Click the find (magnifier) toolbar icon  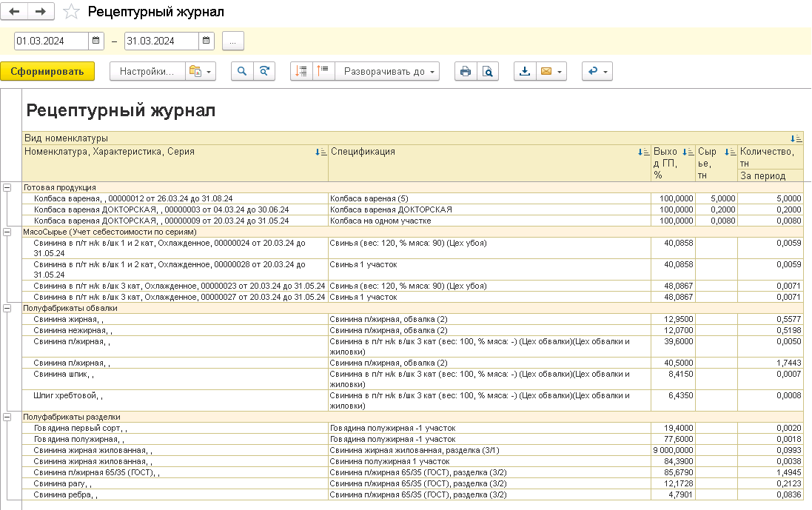pos(242,71)
